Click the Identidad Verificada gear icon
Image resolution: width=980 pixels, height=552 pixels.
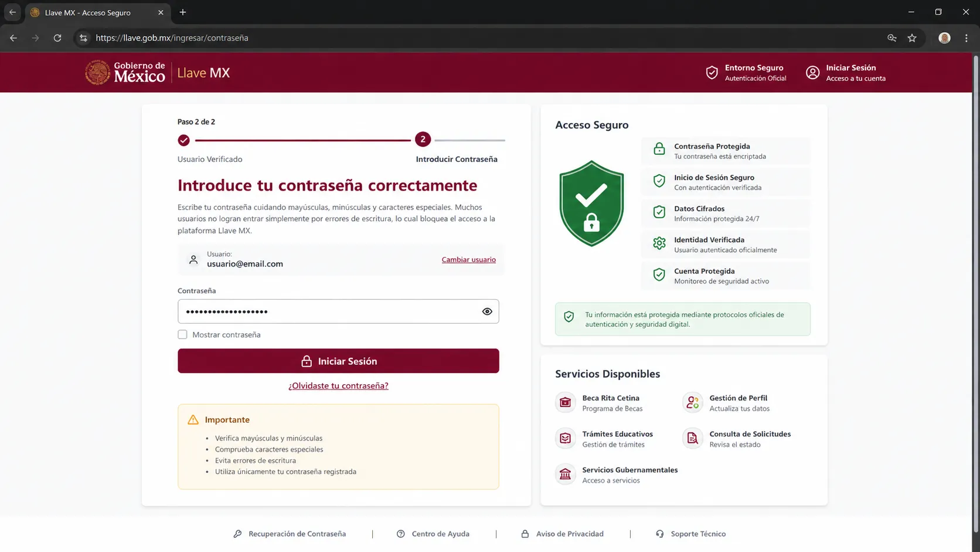(659, 243)
